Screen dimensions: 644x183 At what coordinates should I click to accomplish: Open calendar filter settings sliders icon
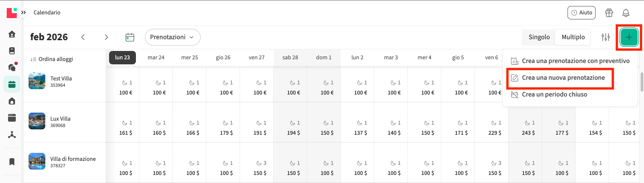tap(605, 37)
